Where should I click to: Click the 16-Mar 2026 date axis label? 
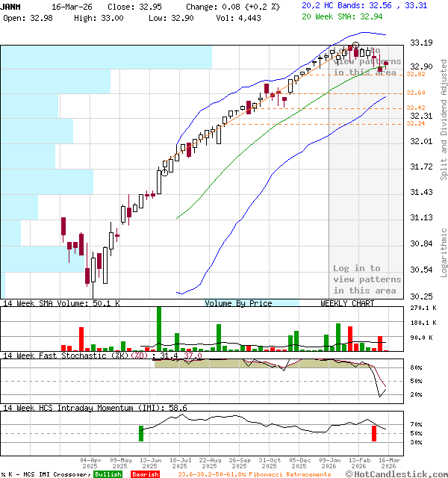coord(388,463)
